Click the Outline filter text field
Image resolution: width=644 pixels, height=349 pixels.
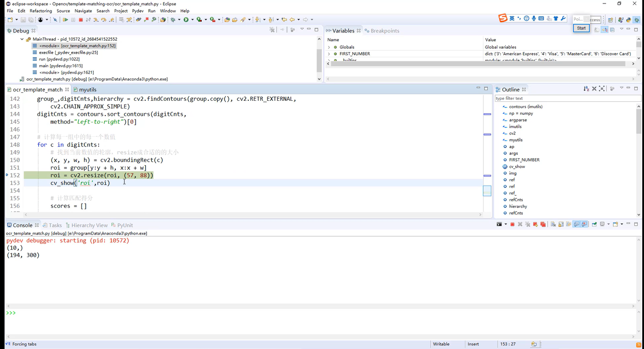(567, 98)
